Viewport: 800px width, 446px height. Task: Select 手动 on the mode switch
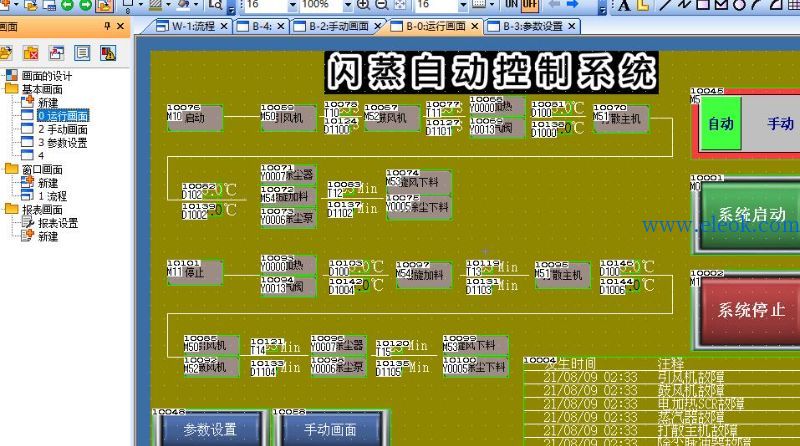click(x=780, y=124)
